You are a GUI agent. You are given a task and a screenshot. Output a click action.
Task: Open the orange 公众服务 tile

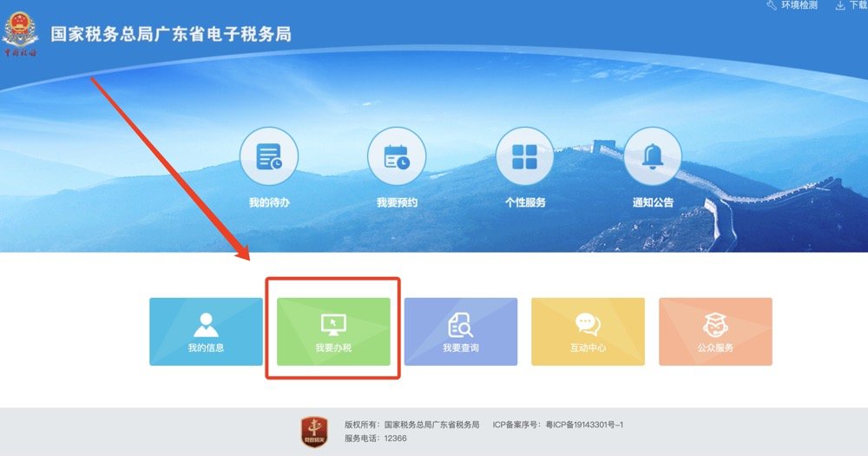(x=715, y=331)
